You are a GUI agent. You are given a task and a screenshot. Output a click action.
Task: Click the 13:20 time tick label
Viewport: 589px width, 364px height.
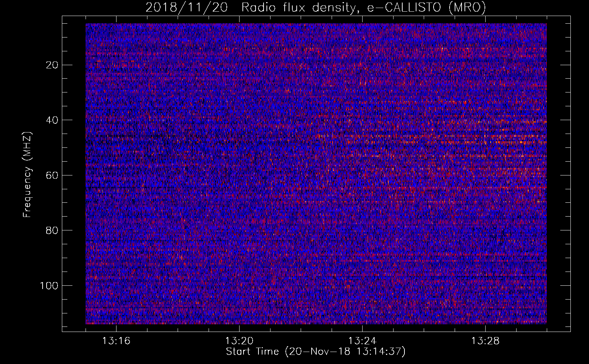239,341
